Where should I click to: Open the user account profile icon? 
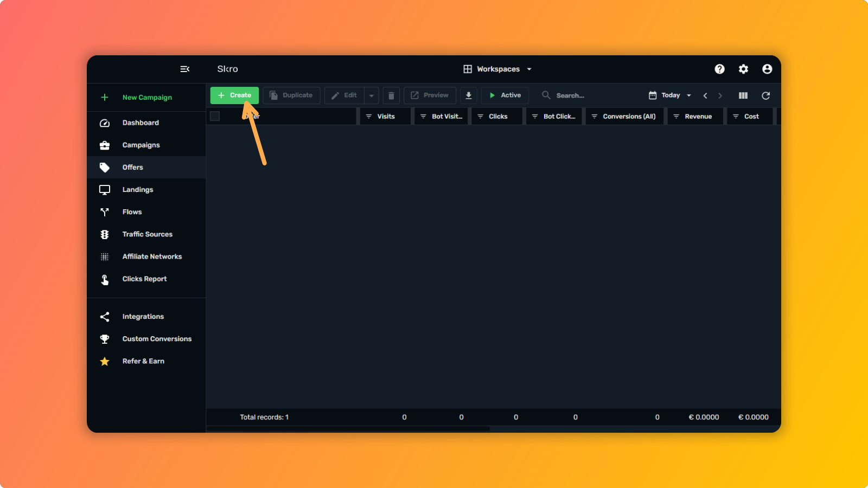pos(767,69)
